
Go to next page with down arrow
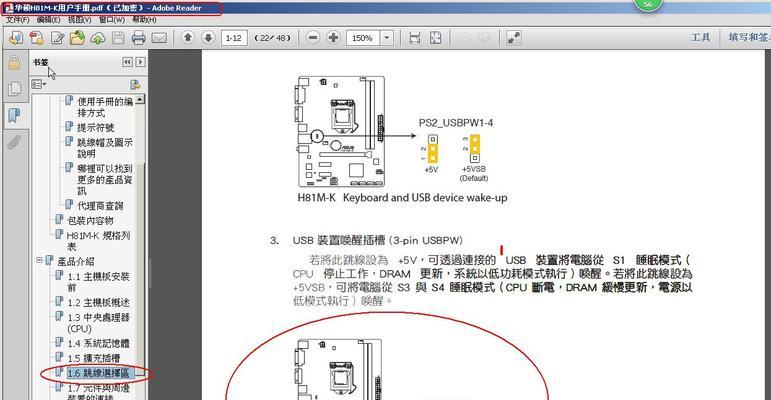tap(208, 38)
